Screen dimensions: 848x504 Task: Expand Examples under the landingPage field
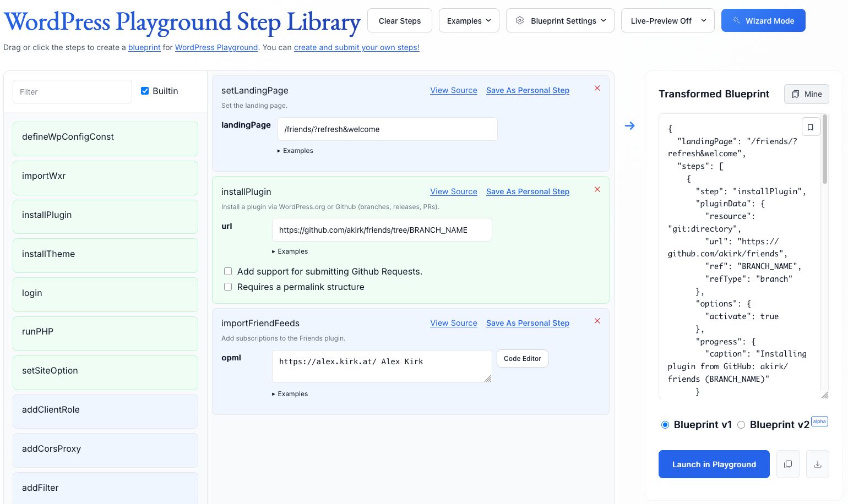(x=296, y=150)
